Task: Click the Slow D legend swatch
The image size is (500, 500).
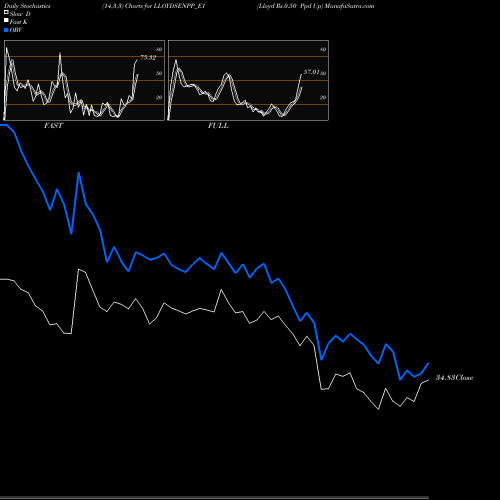Action: tap(6, 12)
